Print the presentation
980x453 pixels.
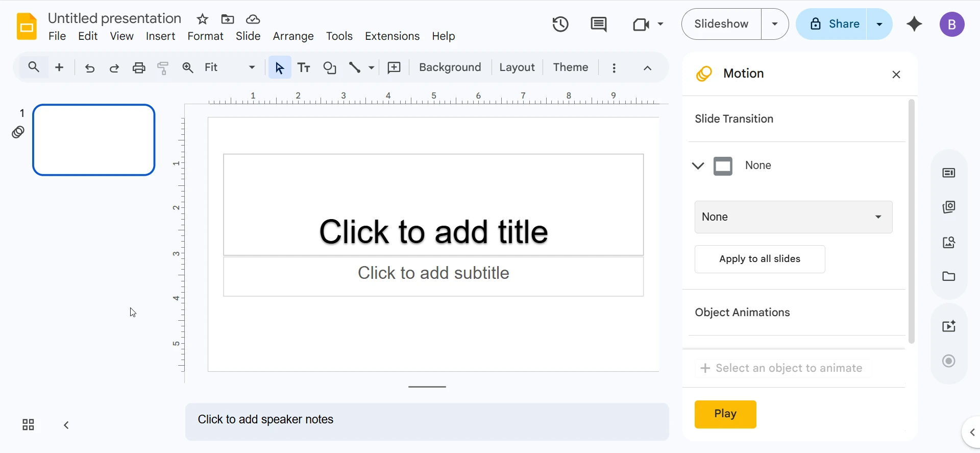(x=139, y=67)
